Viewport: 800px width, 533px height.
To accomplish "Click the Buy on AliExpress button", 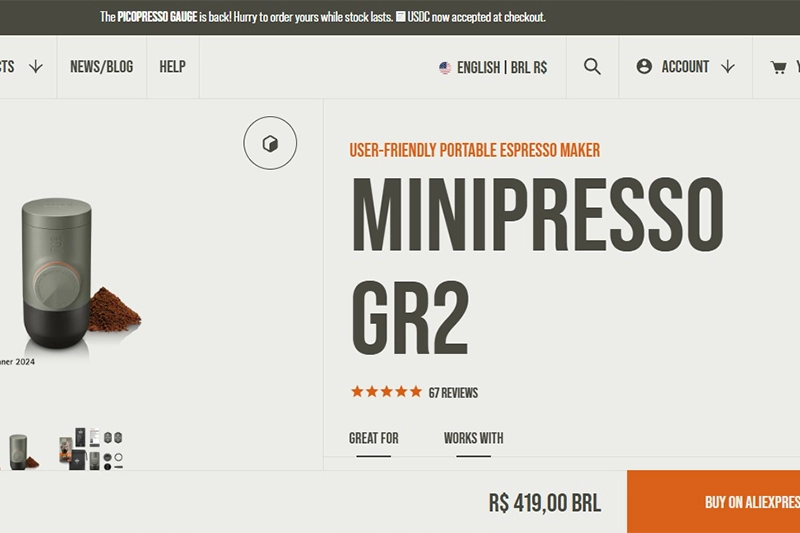I will 713,502.
